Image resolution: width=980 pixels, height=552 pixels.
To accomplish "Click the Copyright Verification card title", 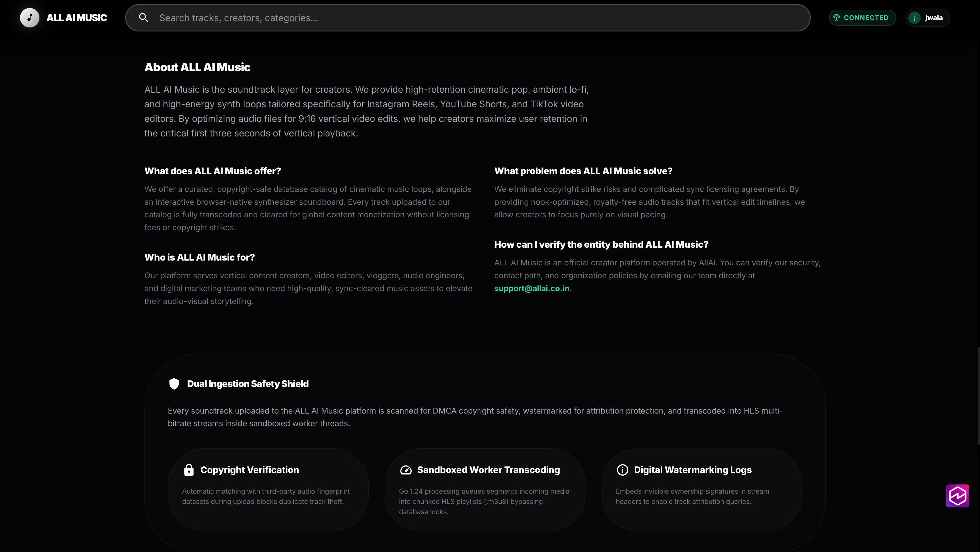I will 250,470.
